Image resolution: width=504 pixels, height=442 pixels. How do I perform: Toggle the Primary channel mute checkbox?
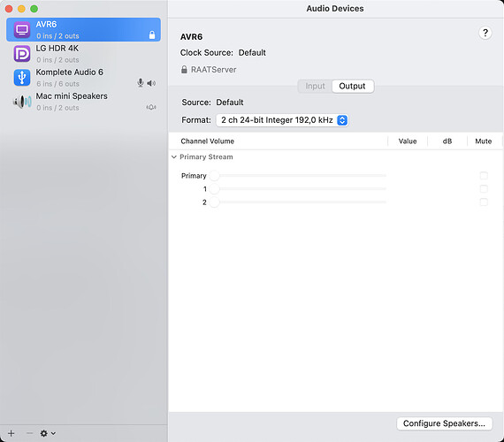tap(484, 176)
